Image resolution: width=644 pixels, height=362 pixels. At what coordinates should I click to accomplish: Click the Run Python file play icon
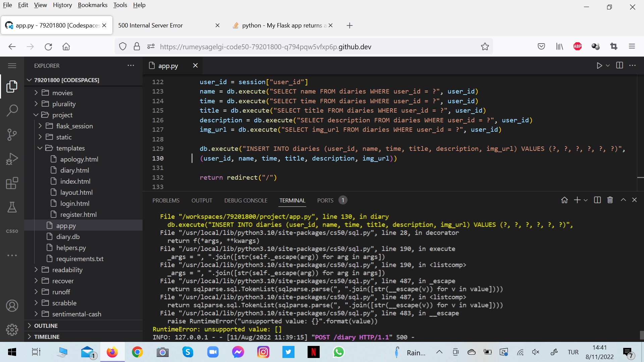point(599,66)
